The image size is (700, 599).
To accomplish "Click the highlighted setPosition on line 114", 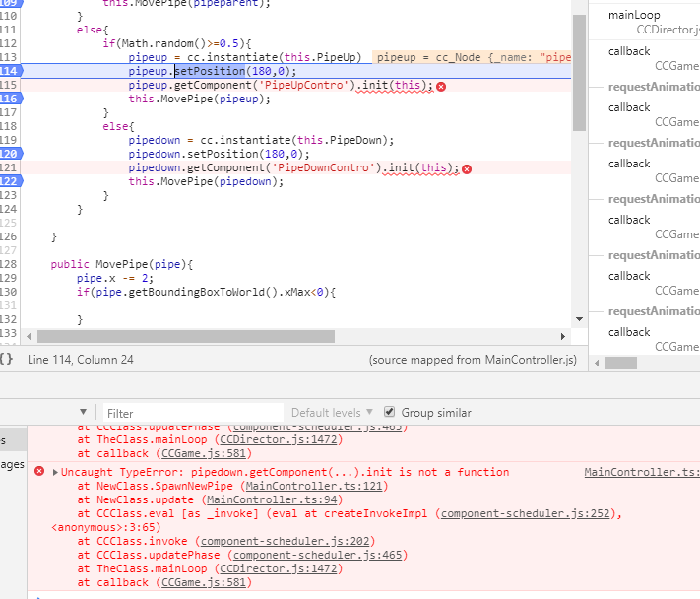I will click(210, 71).
